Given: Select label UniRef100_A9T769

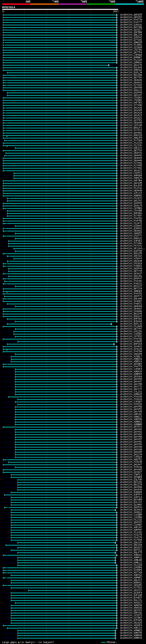Looking at the screenshot, I should (131, 572).
